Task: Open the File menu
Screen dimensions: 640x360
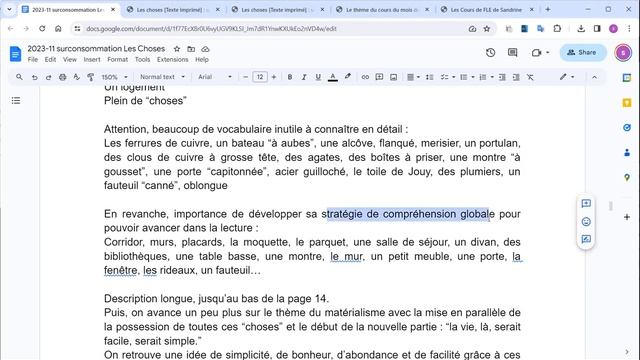Action: click(33, 60)
